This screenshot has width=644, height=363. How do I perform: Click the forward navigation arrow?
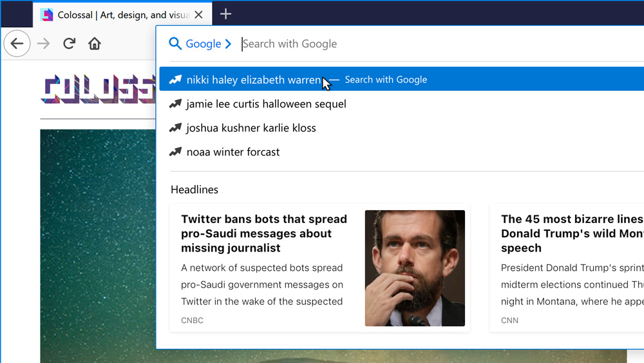pos(43,44)
